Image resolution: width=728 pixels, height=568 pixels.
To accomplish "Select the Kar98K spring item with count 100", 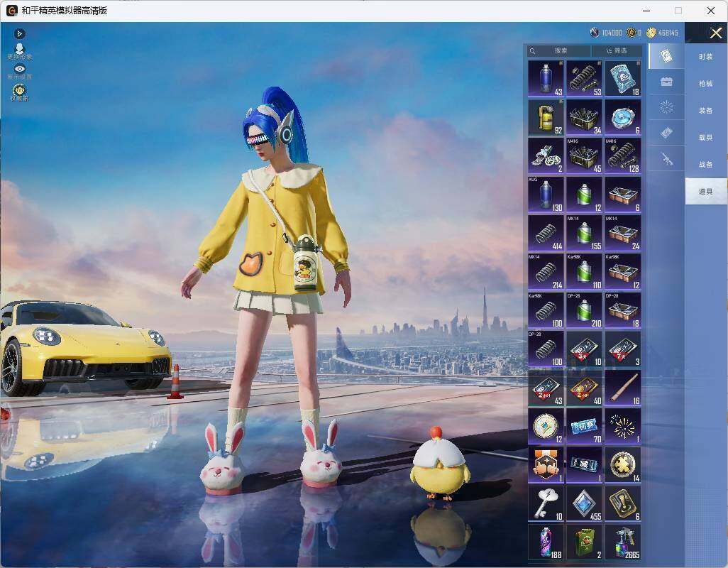I will pos(546,310).
